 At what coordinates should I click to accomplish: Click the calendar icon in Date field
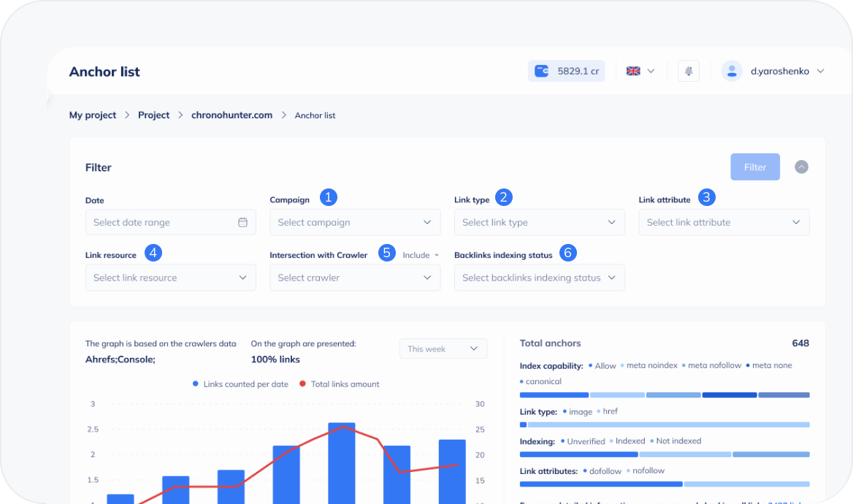(x=242, y=222)
